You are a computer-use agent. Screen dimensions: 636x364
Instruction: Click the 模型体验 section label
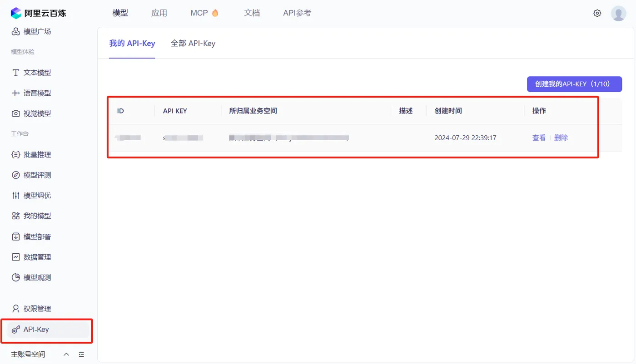pos(23,52)
